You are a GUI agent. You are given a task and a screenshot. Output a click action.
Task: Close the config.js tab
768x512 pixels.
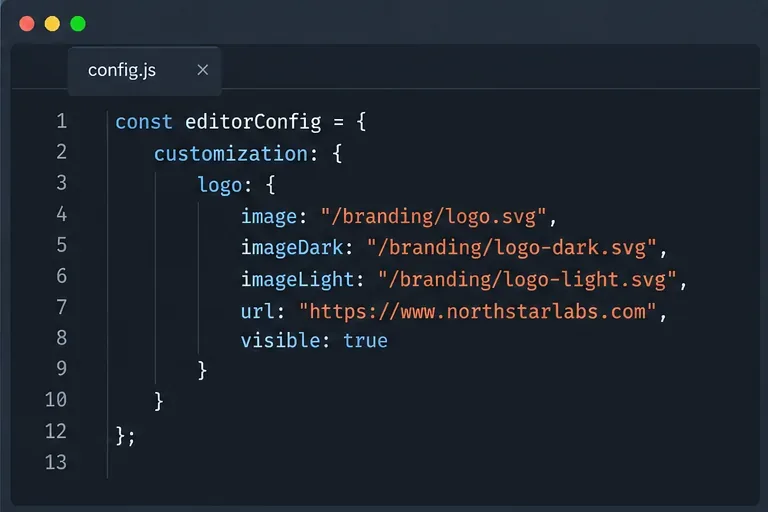[203, 70]
